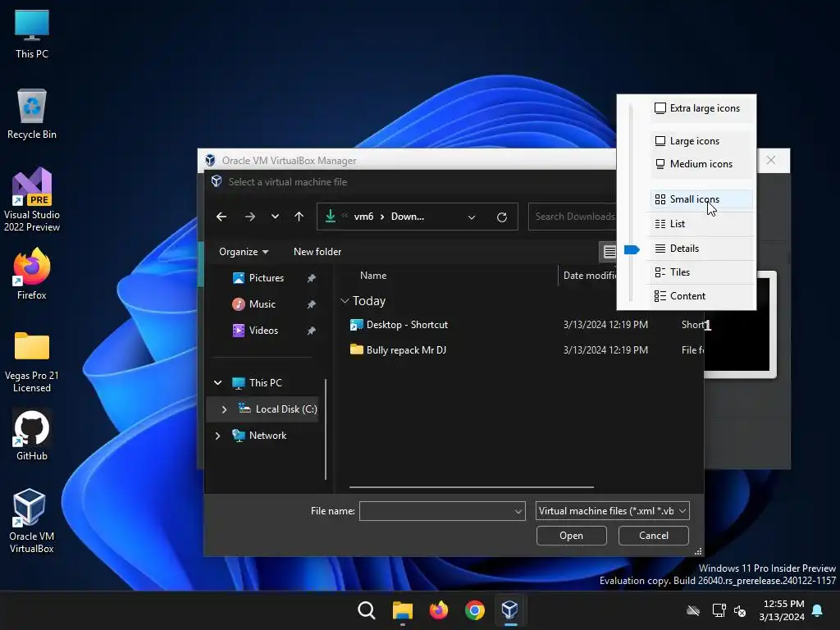Go forward in the file dialog
The width and height of the screenshot is (840, 630).
tap(249, 217)
